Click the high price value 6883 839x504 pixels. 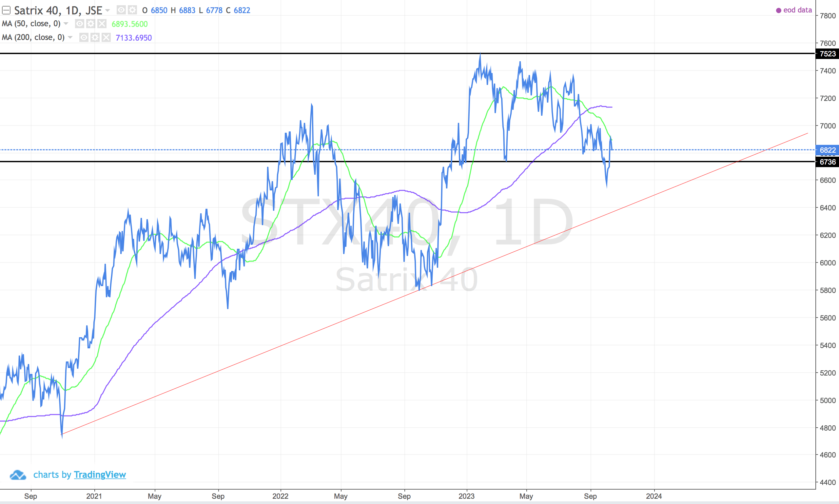coord(187,10)
